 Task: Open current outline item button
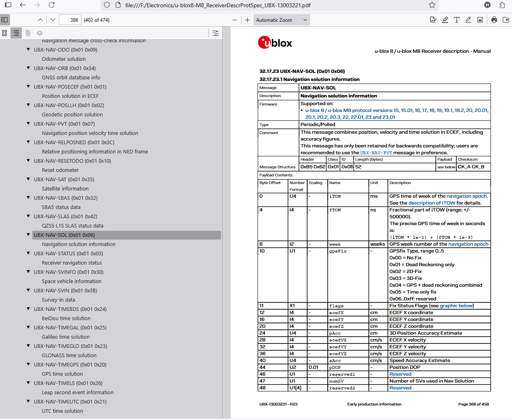[216, 33]
